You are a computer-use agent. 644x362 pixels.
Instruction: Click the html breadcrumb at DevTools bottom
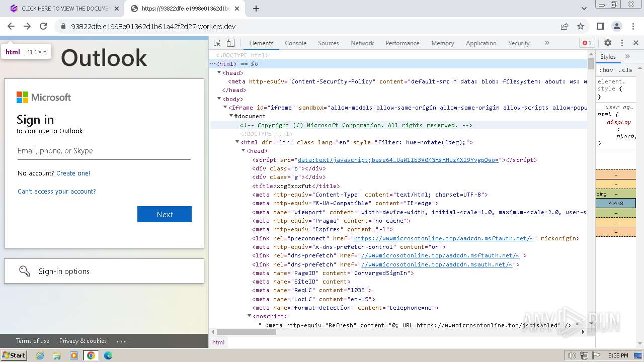click(218, 342)
